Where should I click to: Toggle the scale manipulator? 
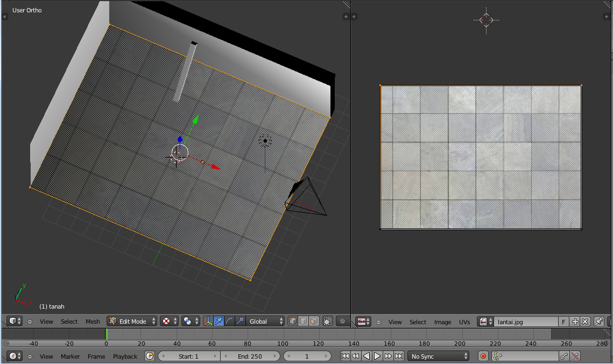[x=239, y=321]
